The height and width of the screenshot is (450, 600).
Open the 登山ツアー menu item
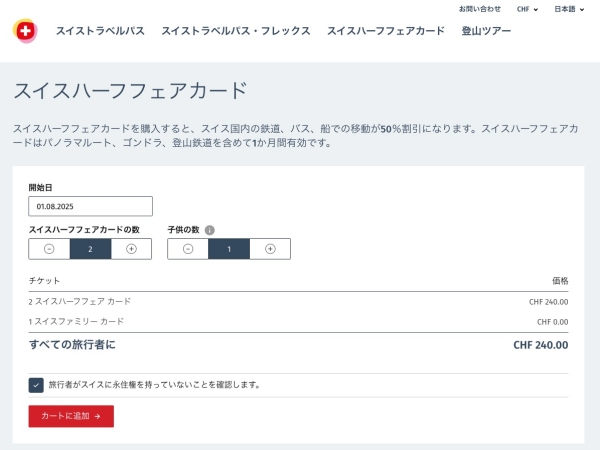pyautogui.click(x=486, y=31)
